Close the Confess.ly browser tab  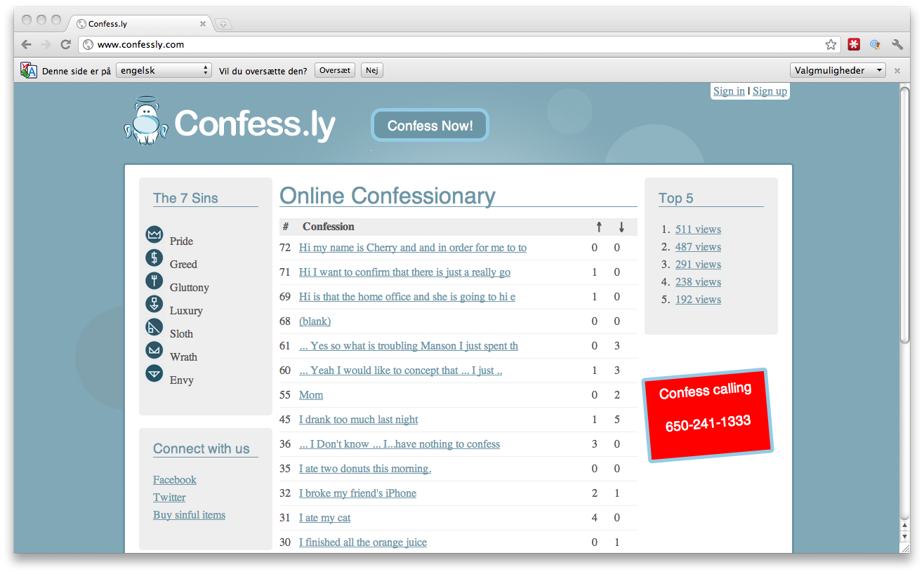[x=203, y=23]
